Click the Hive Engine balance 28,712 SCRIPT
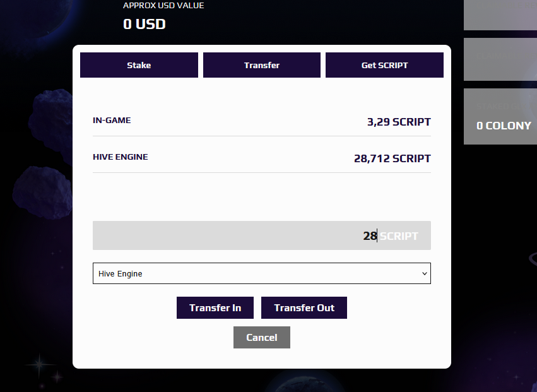 [392, 158]
